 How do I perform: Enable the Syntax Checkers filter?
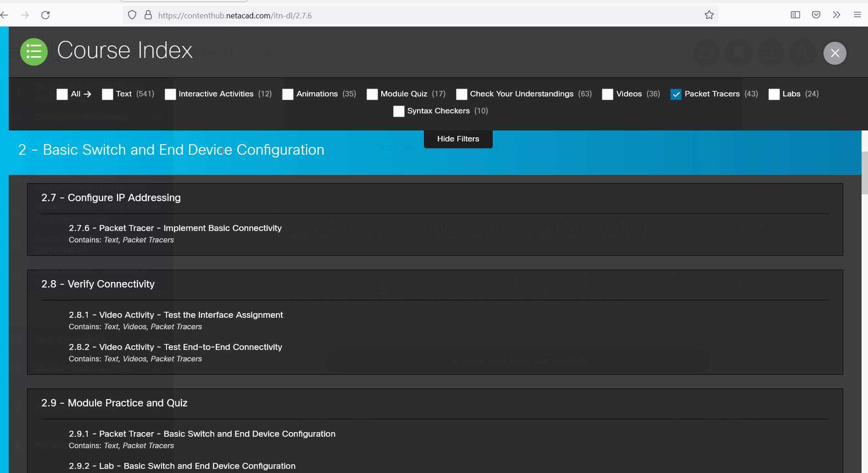399,111
